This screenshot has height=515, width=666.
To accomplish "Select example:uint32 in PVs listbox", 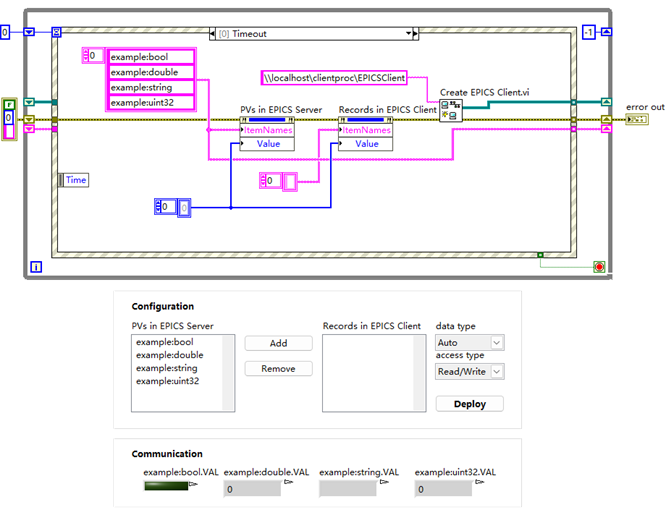I will (168, 381).
